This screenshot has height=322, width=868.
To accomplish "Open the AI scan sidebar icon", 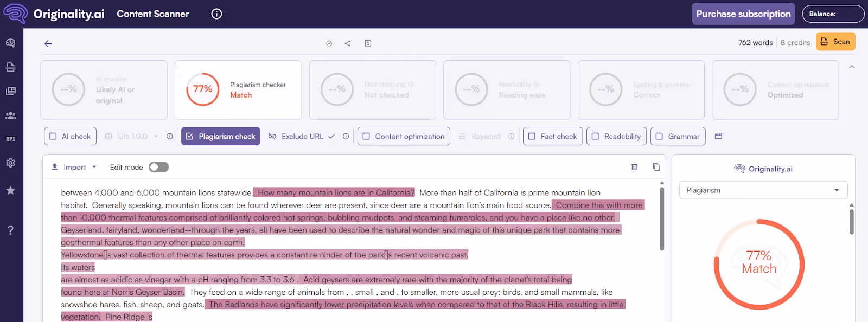I will [x=10, y=43].
